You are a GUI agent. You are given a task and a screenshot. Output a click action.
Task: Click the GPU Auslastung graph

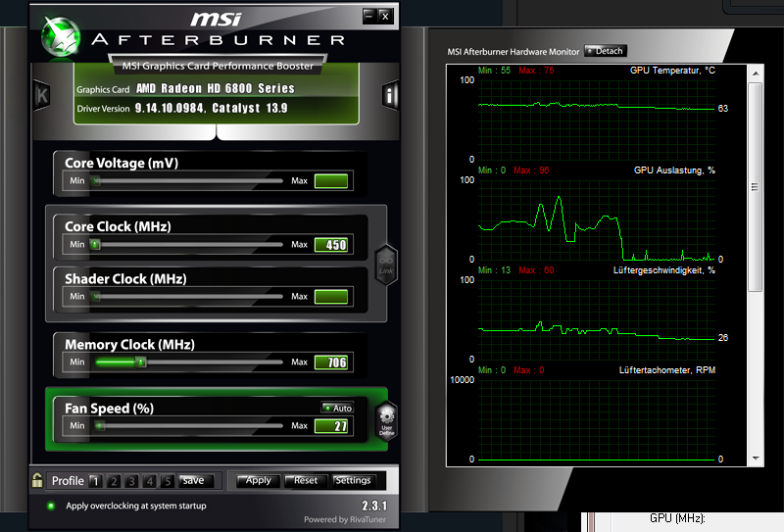(597, 220)
